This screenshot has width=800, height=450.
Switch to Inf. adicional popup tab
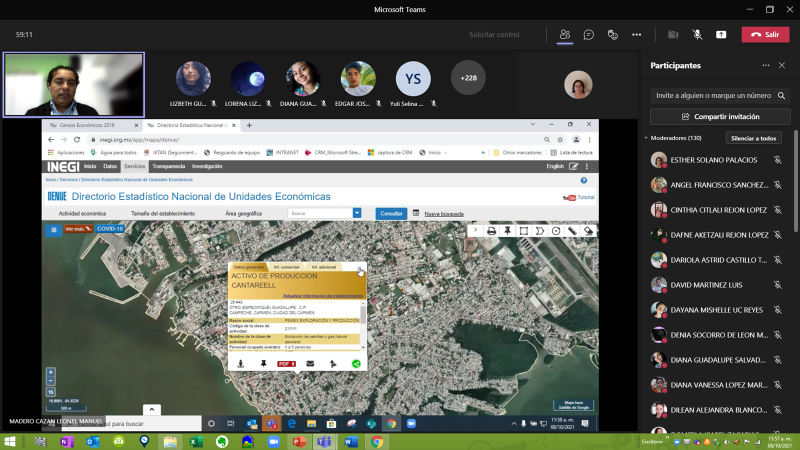point(324,267)
